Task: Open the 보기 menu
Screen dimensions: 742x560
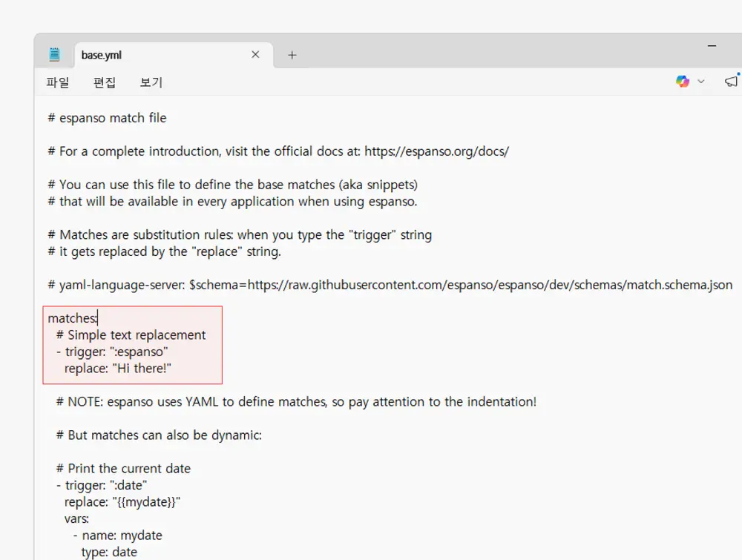Action: [x=151, y=82]
